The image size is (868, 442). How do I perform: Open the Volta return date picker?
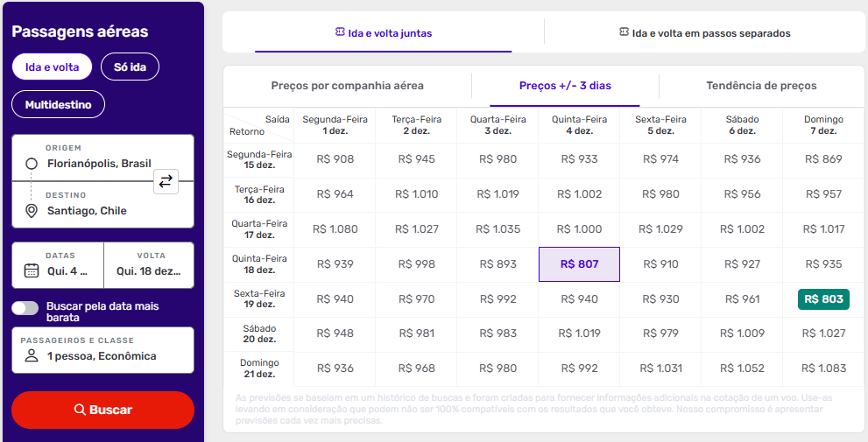tap(149, 265)
